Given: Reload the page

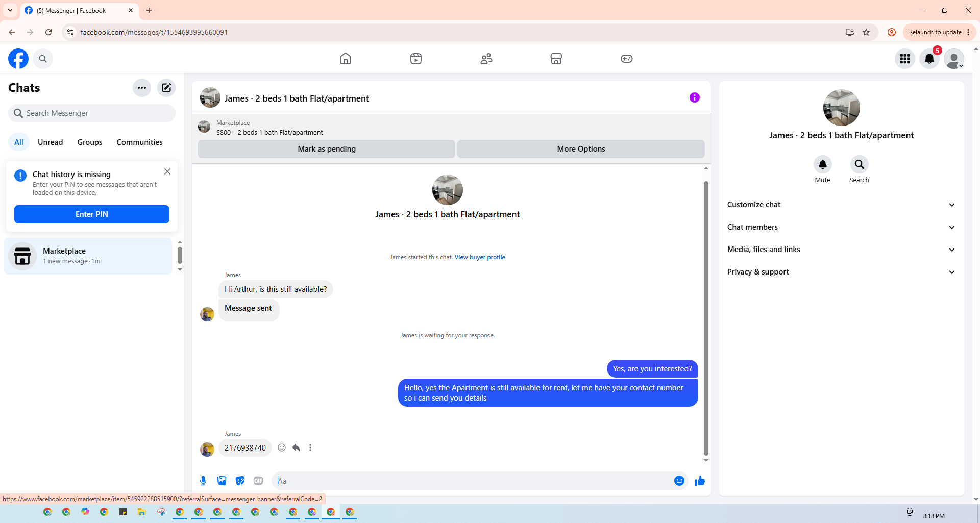Looking at the screenshot, I should [x=48, y=32].
